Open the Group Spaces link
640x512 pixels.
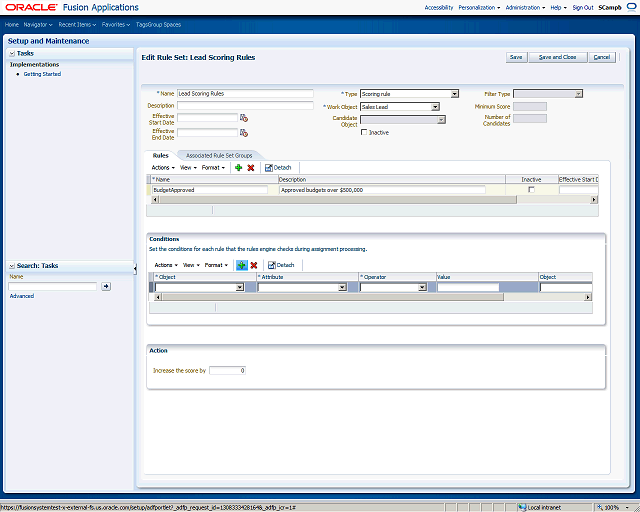[x=166, y=24]
